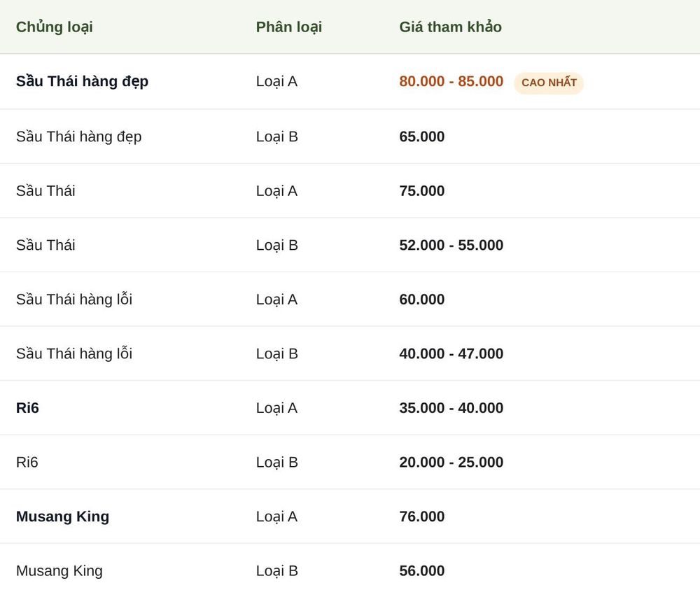Select the 35.000 - 40.000 price range
Viewport: 700px width, 597px height.
pyautogui.click(x=451, y=408)
